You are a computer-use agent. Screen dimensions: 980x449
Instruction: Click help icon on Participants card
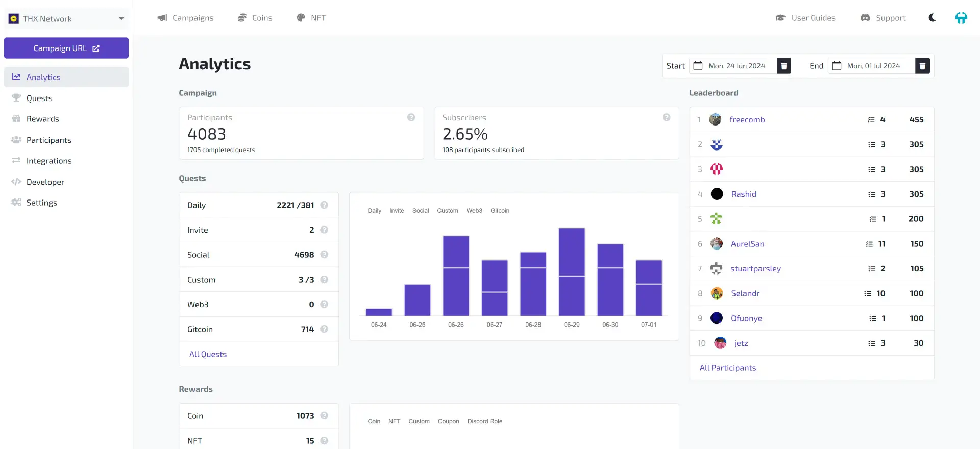pos(411,118)
